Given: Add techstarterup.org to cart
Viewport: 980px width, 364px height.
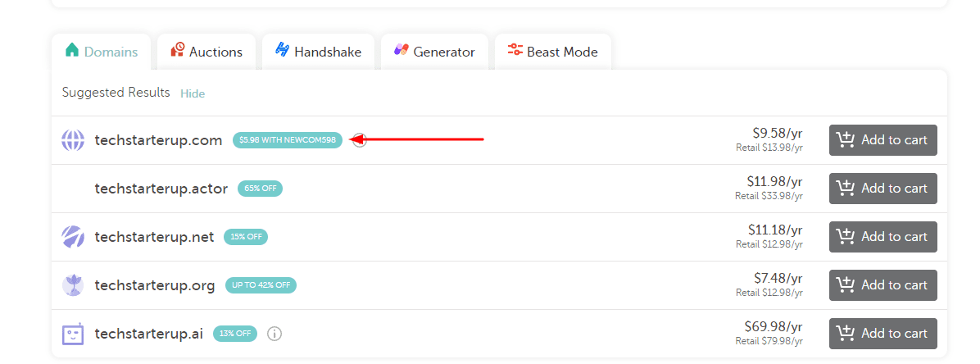Looking at the screenshot, I should 883,285.
